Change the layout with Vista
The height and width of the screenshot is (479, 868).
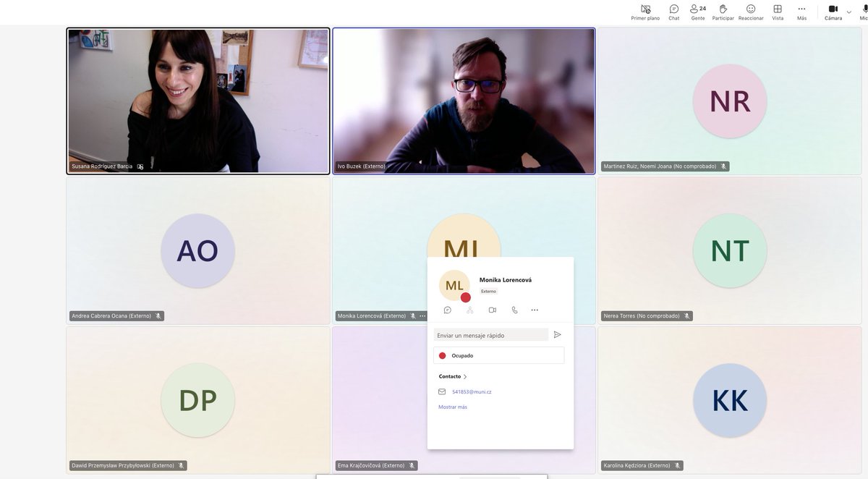778,12
